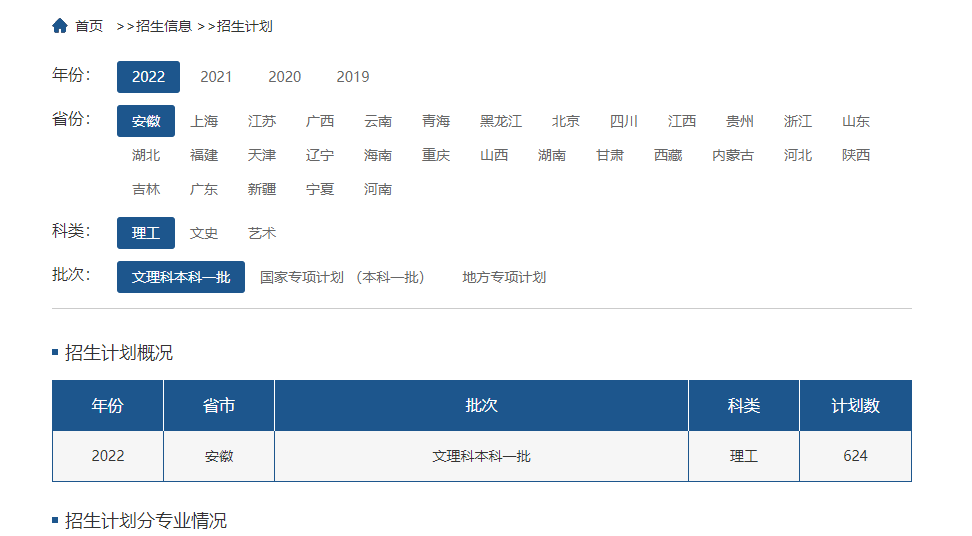Go to 招生信息 breadcrumb link

point(164,26)
